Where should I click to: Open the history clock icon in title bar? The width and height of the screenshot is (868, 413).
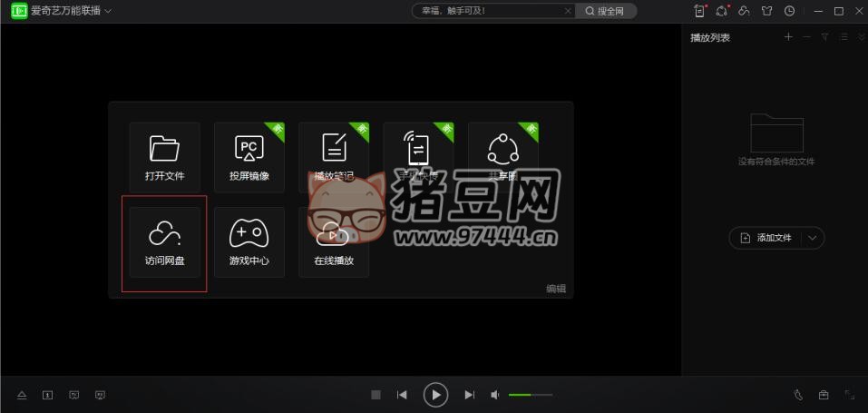pos(789,11)
